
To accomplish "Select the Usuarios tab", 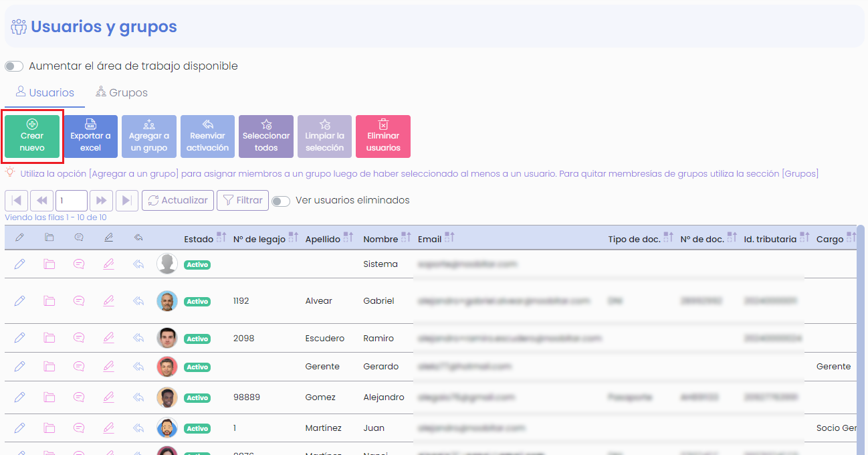I will (45, 93).
